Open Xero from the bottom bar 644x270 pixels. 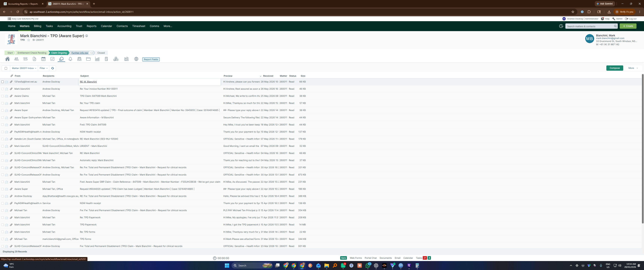[343, 258]
